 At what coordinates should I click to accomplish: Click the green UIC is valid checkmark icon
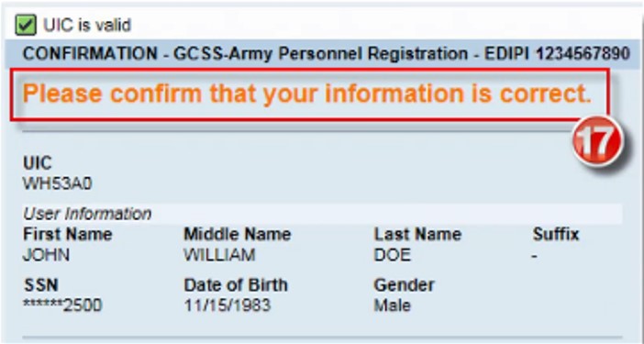coord(26,25)
